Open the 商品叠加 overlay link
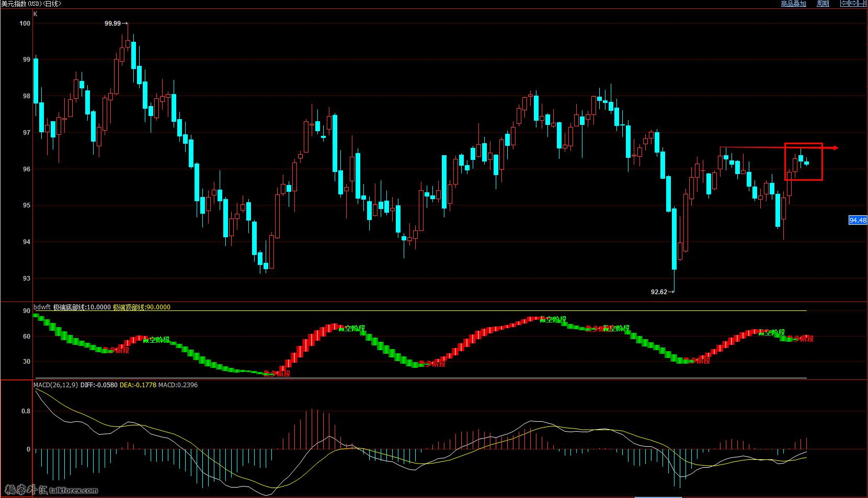Screen dimensions: 868x498 793,4
